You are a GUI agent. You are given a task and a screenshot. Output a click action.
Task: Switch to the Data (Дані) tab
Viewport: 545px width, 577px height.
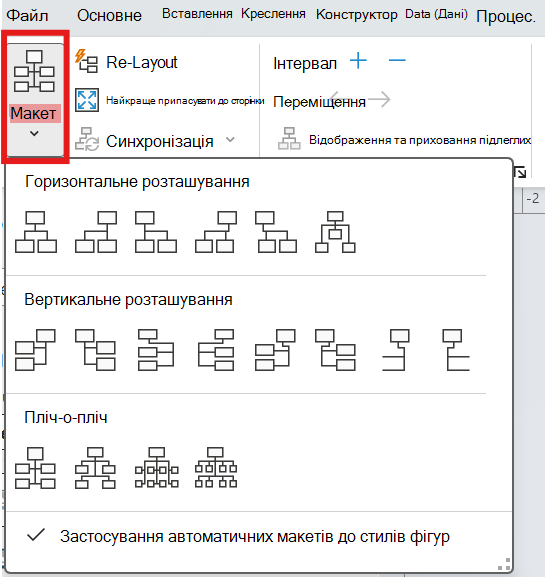[436, 14]
